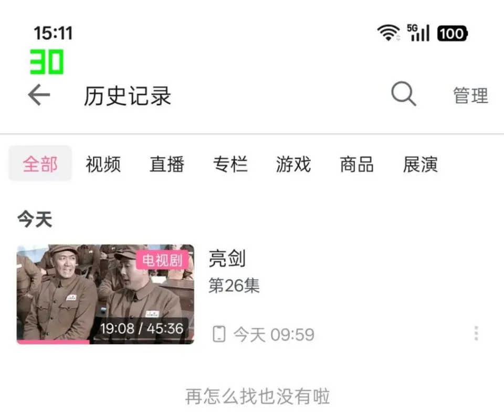
Task: Tap the phone device icon beside 今天 09:59
Action: 219,334
